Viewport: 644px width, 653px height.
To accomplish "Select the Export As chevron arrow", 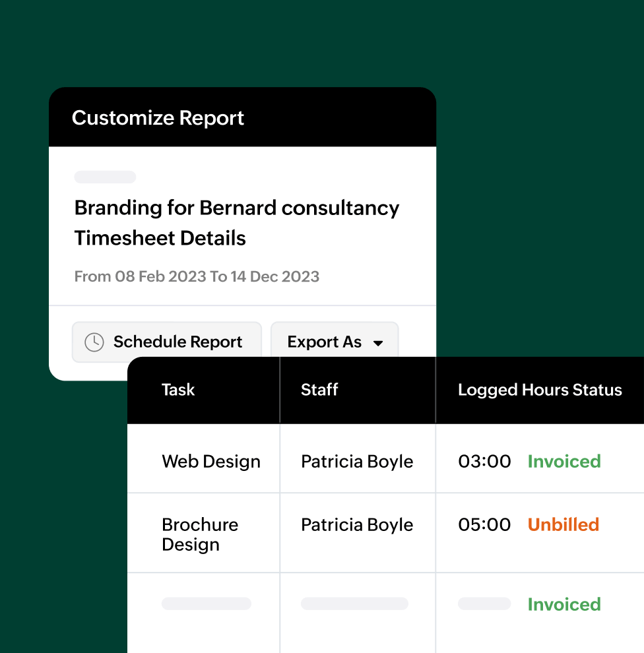I will click(x=379, y=343).
